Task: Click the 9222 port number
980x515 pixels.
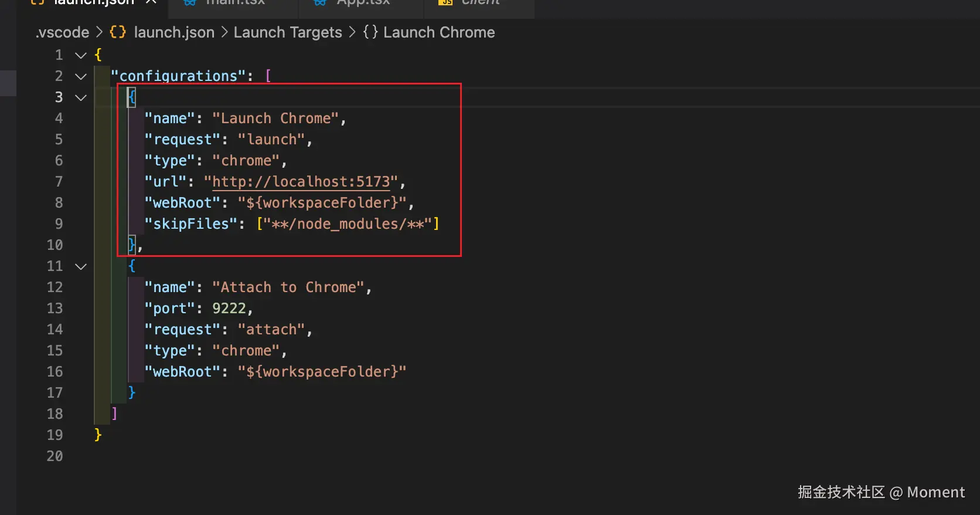Action: 229,309
